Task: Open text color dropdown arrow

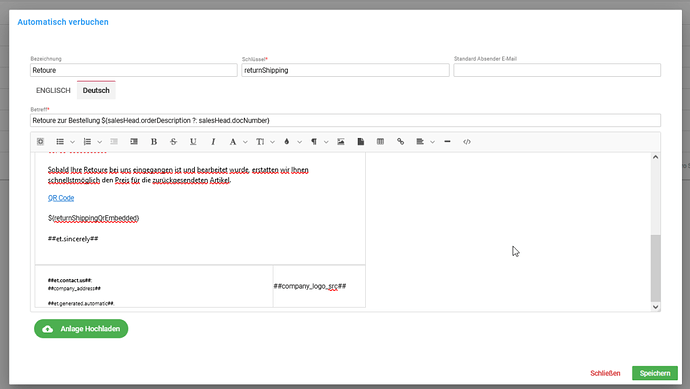Action: [299, 142]
